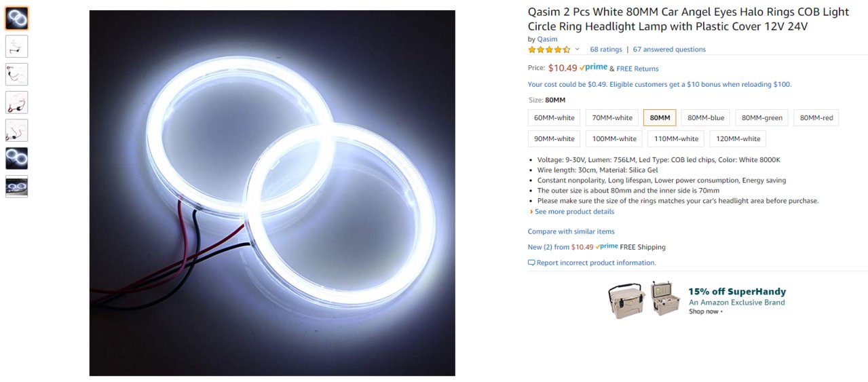The image size is (868, 382).
Task: Select the 80MM-blue size option
Action: pyautogui.click(x=706, y=118)
